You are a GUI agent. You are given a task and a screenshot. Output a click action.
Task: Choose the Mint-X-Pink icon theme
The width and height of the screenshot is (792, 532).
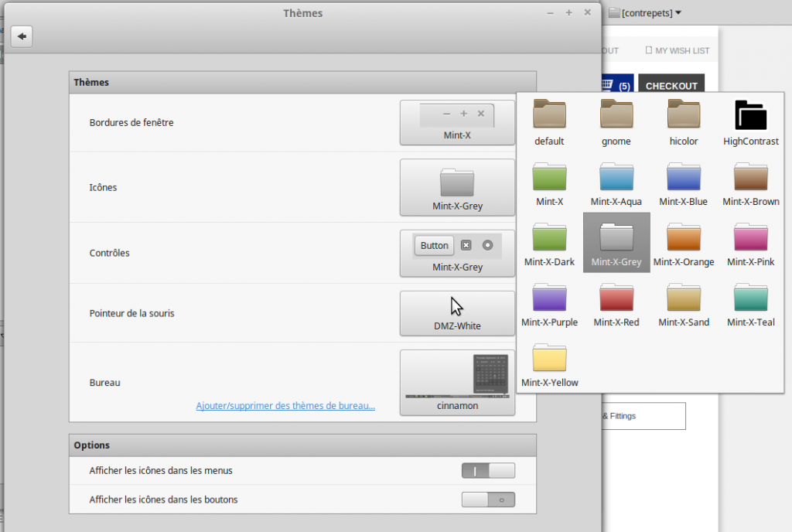(750, 243)
